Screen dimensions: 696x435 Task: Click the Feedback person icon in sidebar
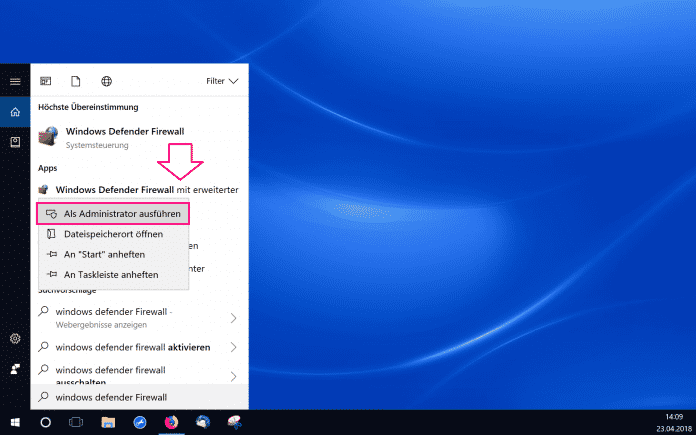(15, 369)
